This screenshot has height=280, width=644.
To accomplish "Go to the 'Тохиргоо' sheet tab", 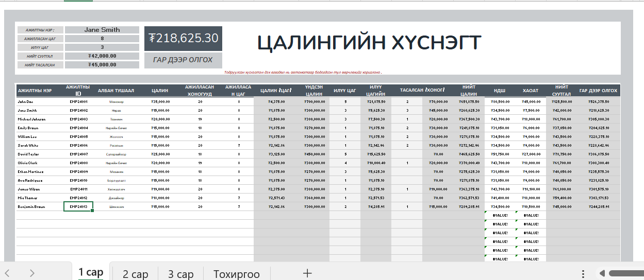I will point(236,273).
